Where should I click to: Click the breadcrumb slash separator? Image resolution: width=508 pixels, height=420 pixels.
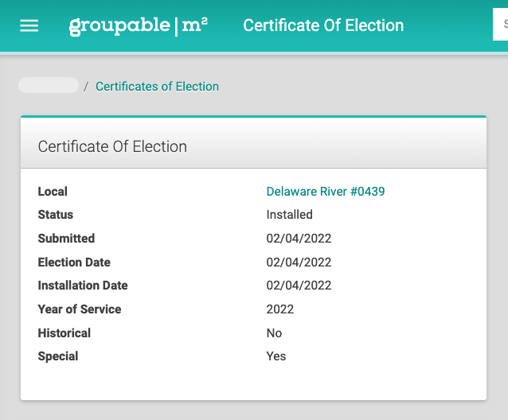[x=86, y=87]
